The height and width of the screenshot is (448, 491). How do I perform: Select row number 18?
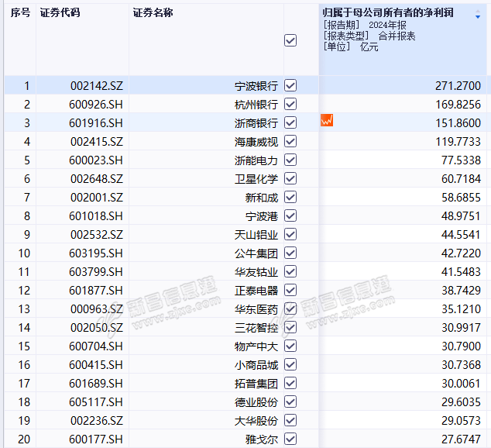click(x=24, y=402)
